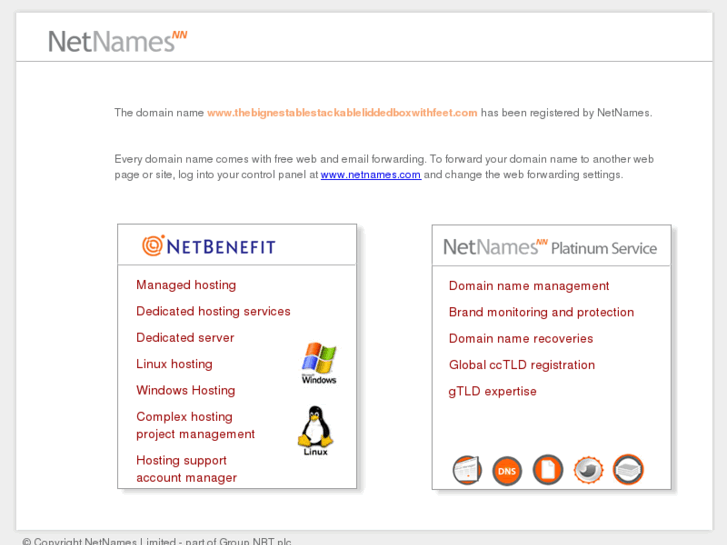This screenshot has width=727, height=545.
Task: Open Domain name recoveries link
Action: (521, 339)
